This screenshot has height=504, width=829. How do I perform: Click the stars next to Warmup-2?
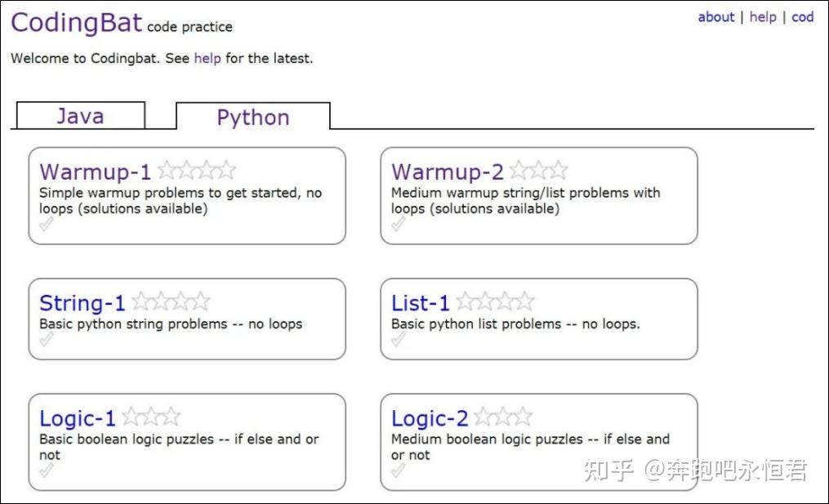tap(538, 171)
